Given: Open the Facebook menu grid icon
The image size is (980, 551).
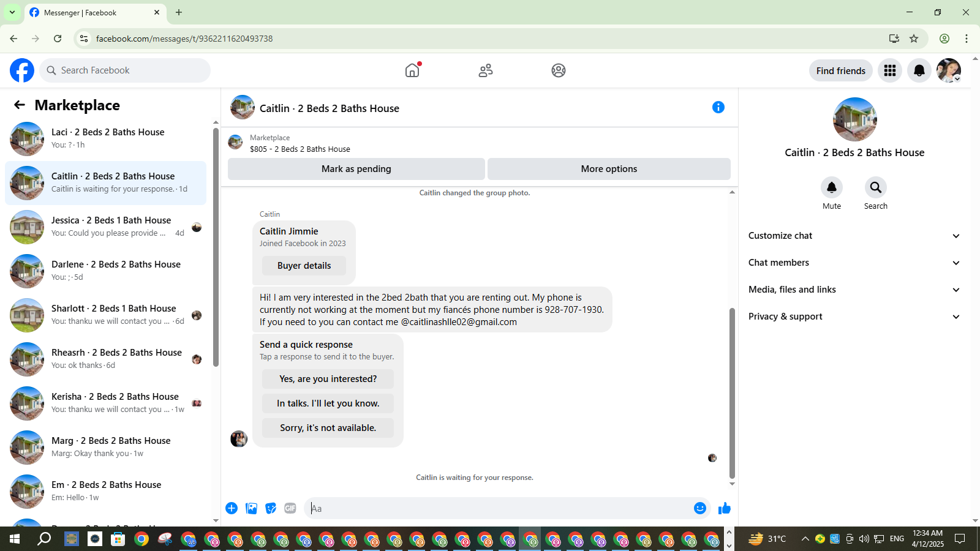Looking at the screenshot, I should coord(890,70).
